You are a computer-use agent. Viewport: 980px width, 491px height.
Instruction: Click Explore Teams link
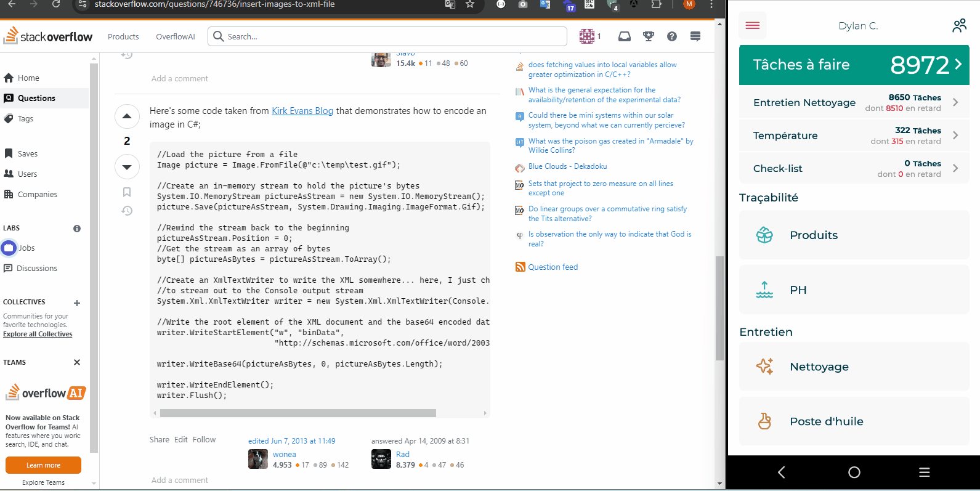pyautogui.click(x=43, y=482)
